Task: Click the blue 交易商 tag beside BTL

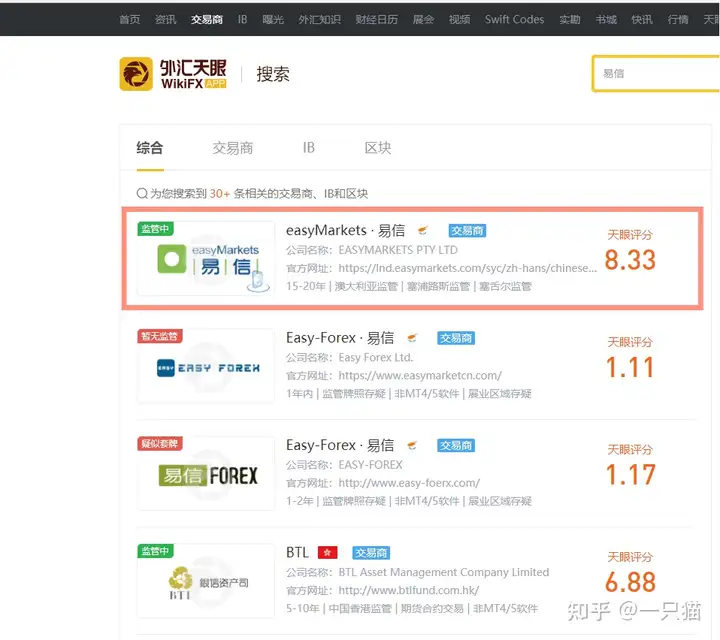Action: coord(371,553)
